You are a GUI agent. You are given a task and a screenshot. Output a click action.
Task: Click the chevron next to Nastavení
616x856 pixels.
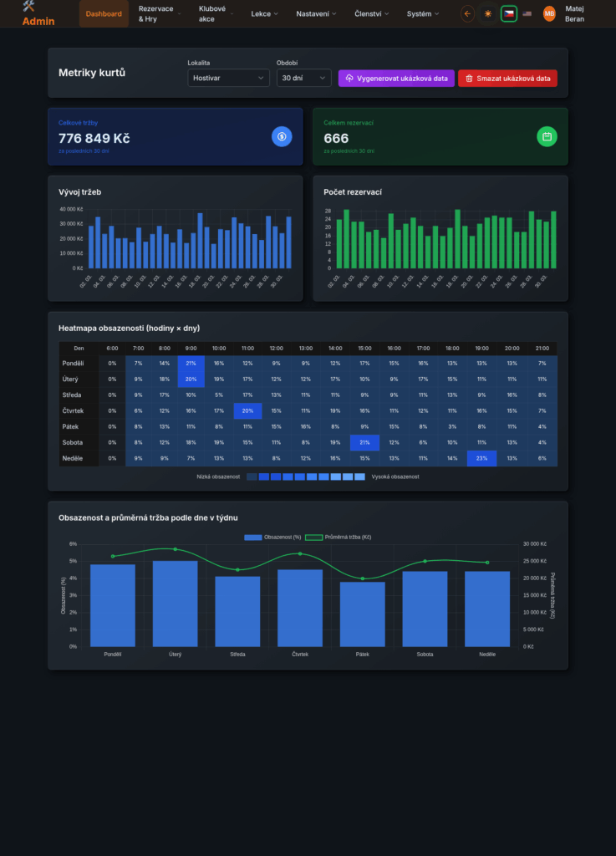pos(334,13)
